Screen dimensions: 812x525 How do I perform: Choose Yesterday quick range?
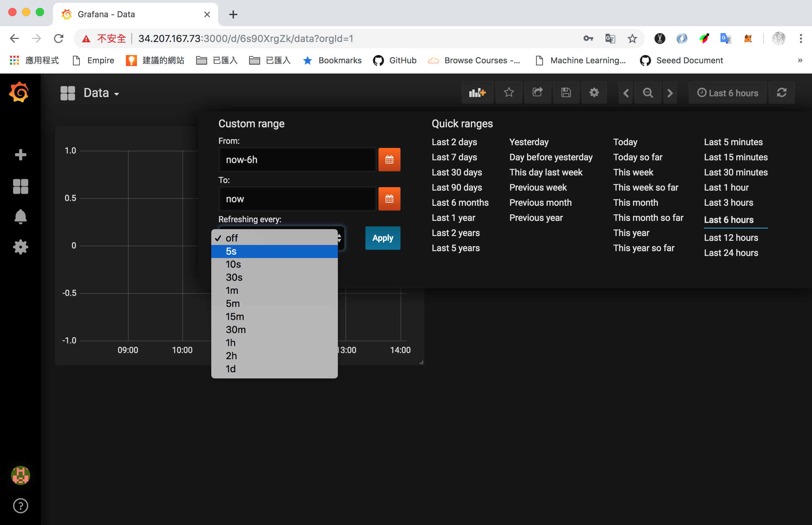pos(529,142)
